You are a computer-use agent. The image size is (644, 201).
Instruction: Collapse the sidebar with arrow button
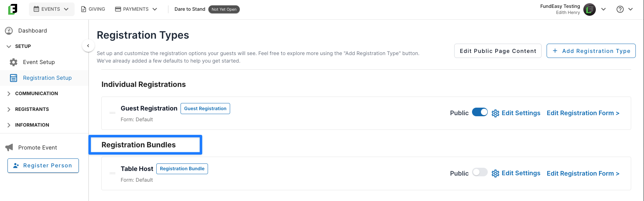click(x=88, y=46)
